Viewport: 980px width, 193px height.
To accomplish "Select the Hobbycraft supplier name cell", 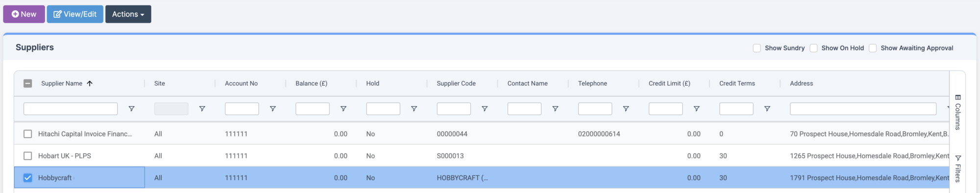I will [79, 178].
